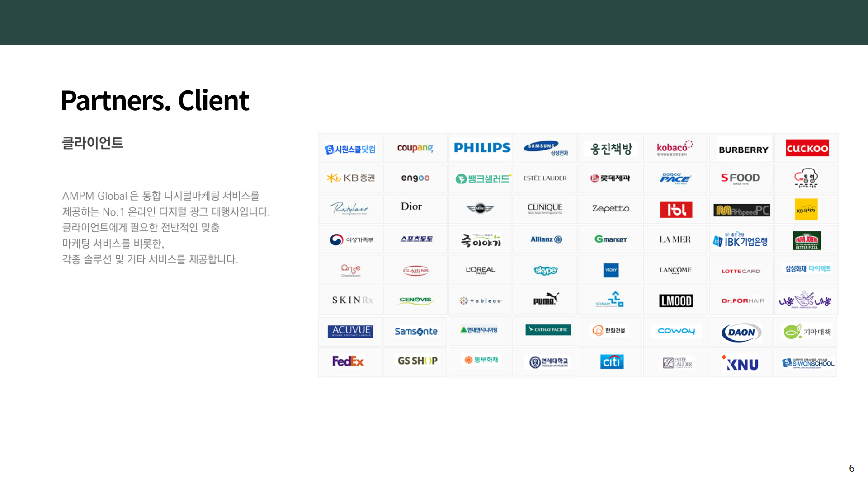Select the 삼성화재 다이렉트 logo
The image size is (868, 488).
[x=808, y=268]
